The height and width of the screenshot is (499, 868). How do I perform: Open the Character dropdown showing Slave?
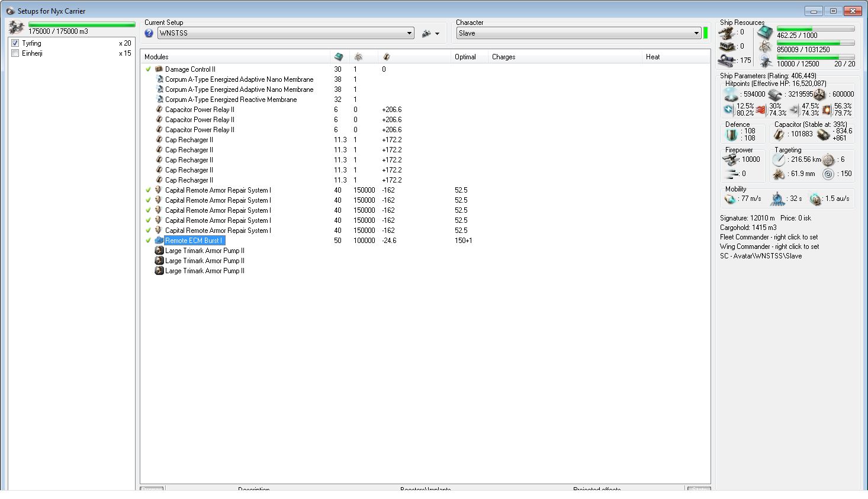coord(578,33)
